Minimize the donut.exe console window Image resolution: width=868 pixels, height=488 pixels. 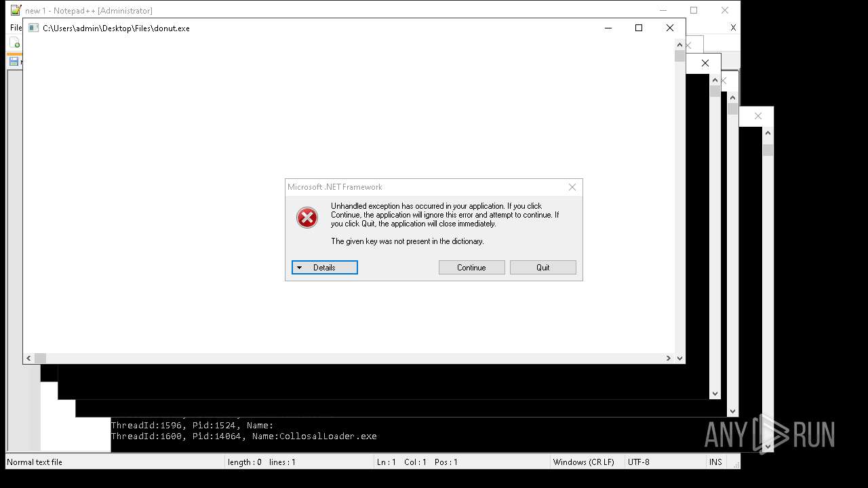point(608,28)
